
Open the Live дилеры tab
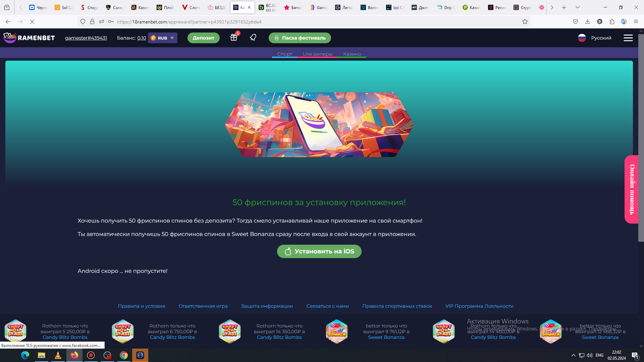(x=317, y=54)
